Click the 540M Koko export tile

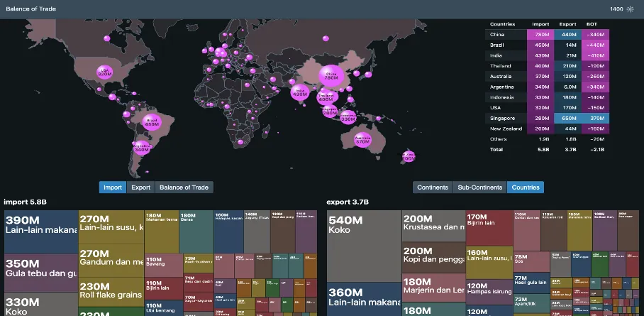(364, 246)
